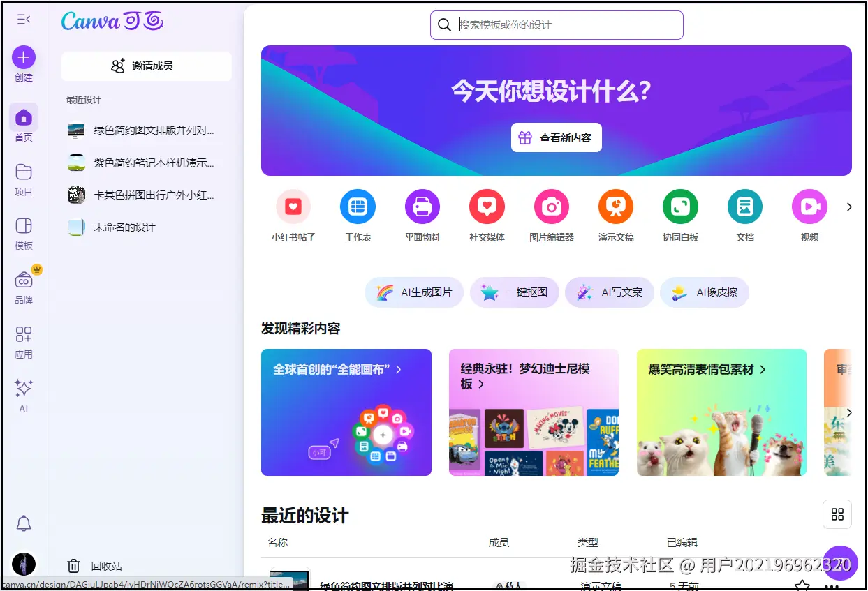This screenshot has height=591, width=868.
Task: Click the 最近设计 sidebar heading
Action: [84, 100]
